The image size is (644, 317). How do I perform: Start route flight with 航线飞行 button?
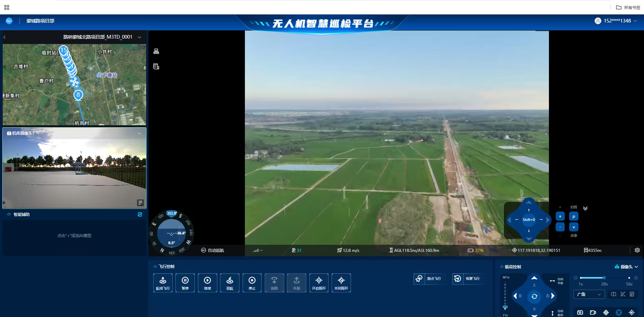click(163, 283)
